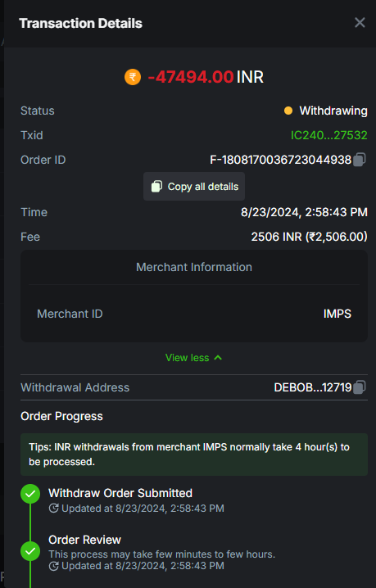Click the Copy all details button
Viewport: 376px width, 588px height.
194,187
